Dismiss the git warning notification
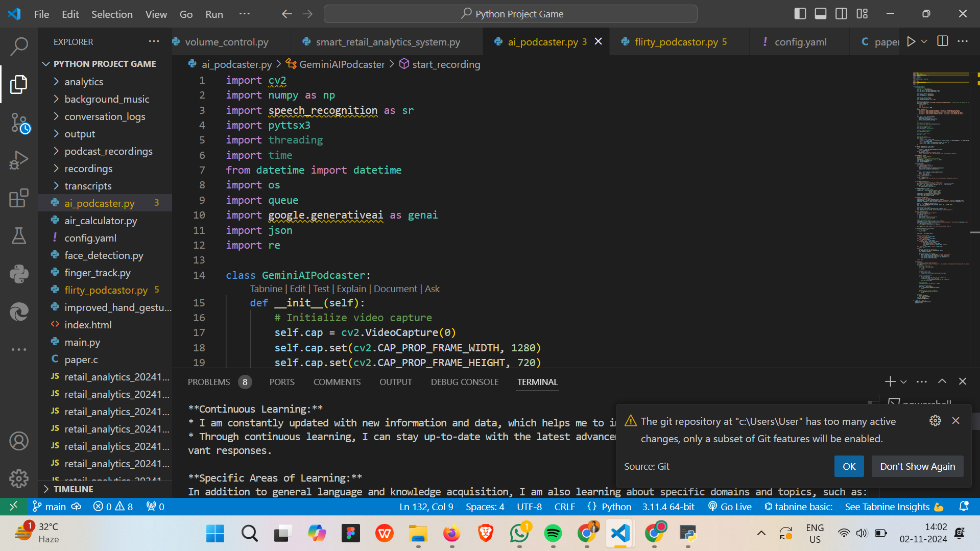980x551 pixels. point(955,420)
